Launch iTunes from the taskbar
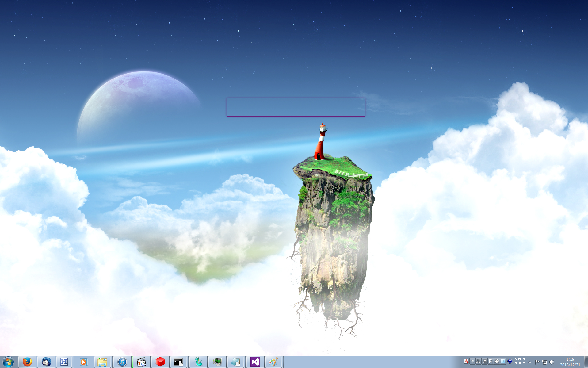The image size is (588, 368). tap(122, 362)
